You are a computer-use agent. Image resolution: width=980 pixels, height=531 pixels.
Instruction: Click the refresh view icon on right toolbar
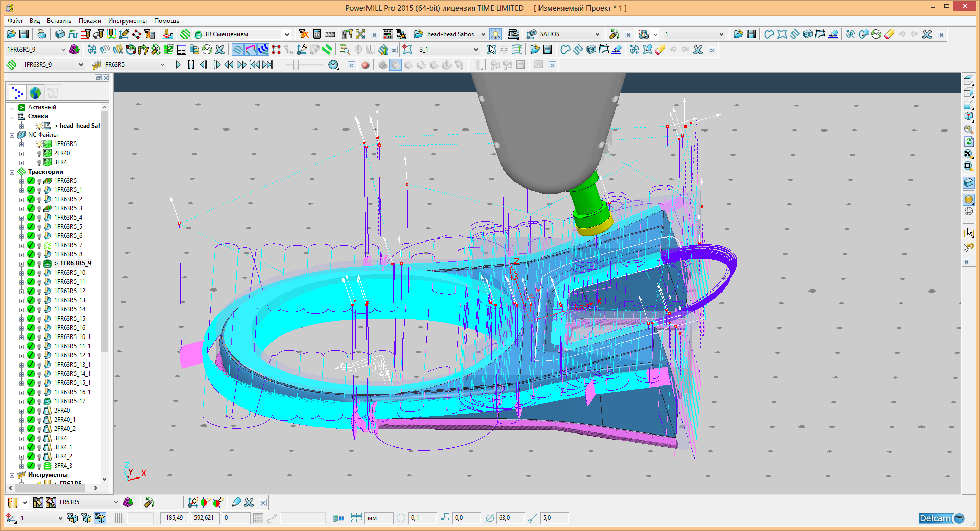click(968, 141)
